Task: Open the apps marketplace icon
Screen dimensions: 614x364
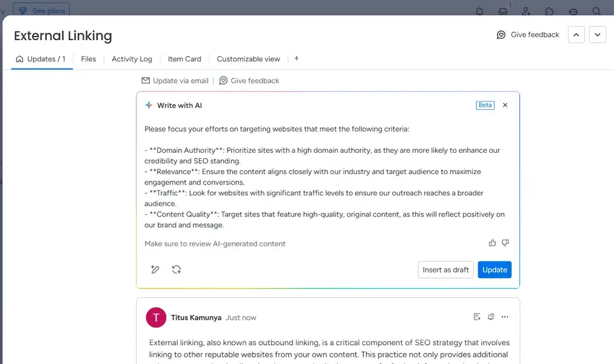Action: (x=549, y=12)
